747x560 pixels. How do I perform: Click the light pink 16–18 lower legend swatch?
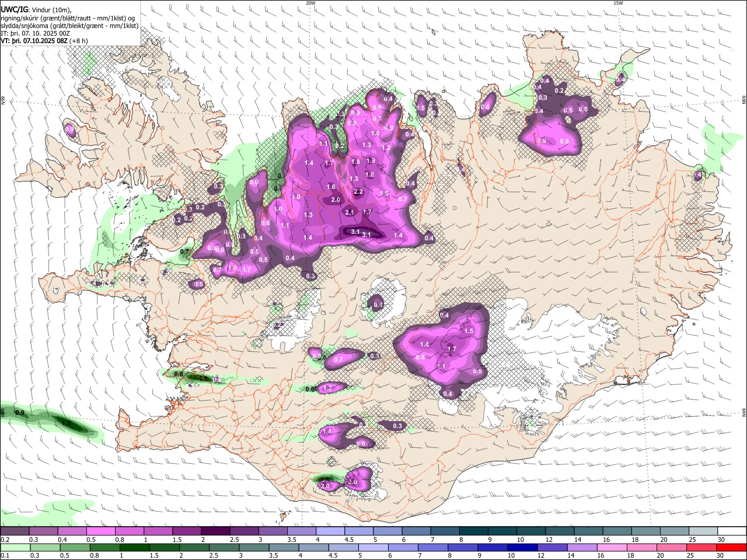(x=611, y=548)
